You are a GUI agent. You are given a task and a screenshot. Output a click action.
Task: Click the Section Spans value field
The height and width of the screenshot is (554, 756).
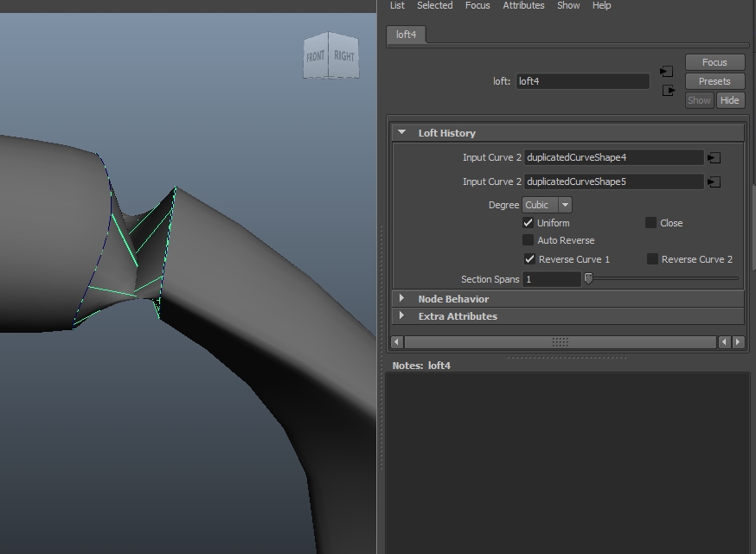[552, 279]
